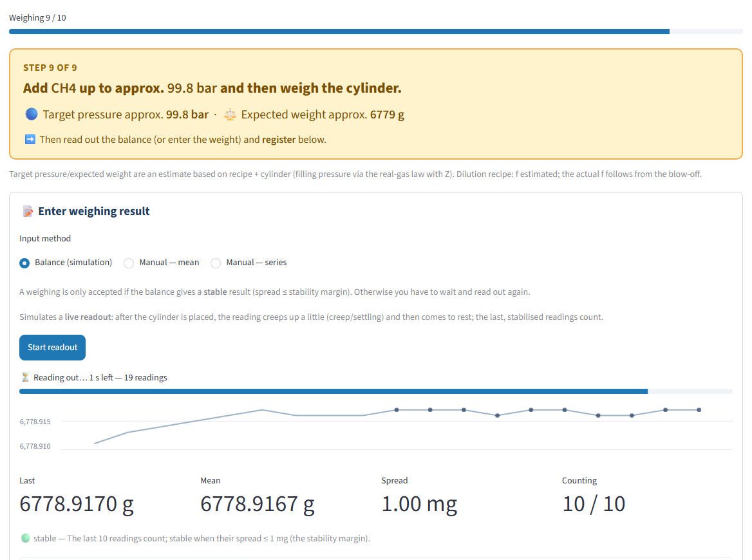Image resolution: width=752 pixels, height=560 pixels.
Task: Click the Input method label
Action: (45, 239)
